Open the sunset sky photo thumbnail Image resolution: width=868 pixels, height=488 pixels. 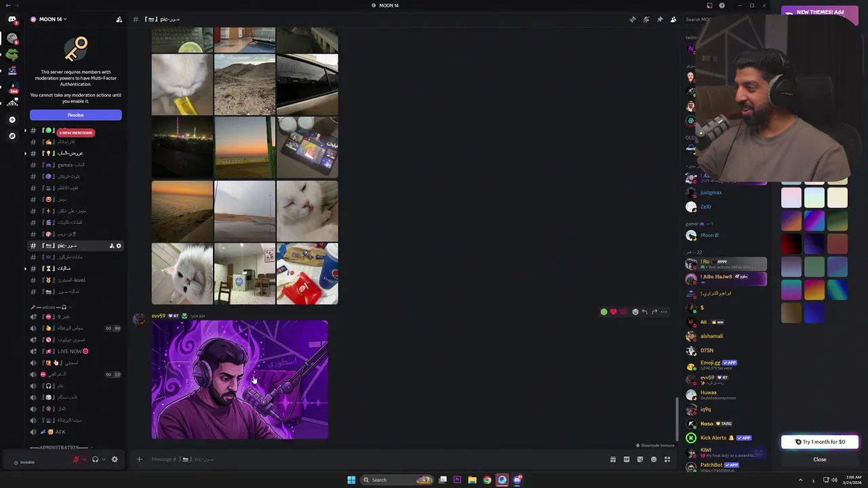point(245,148)
